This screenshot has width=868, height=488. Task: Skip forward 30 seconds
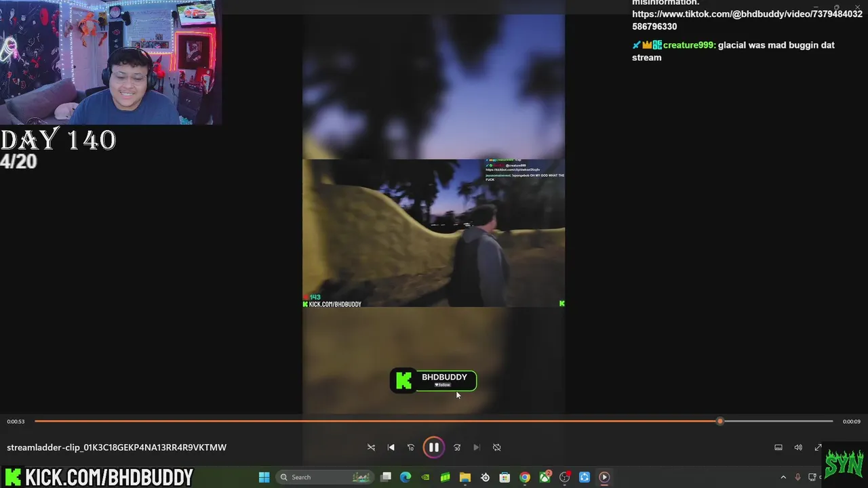(457, 447)
